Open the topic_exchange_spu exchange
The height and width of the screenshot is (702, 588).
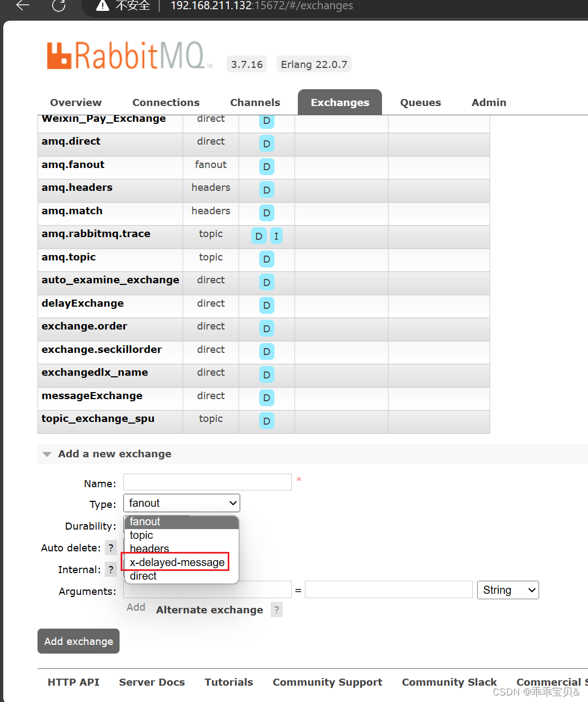pyautogui.click(x=98, y=419)
